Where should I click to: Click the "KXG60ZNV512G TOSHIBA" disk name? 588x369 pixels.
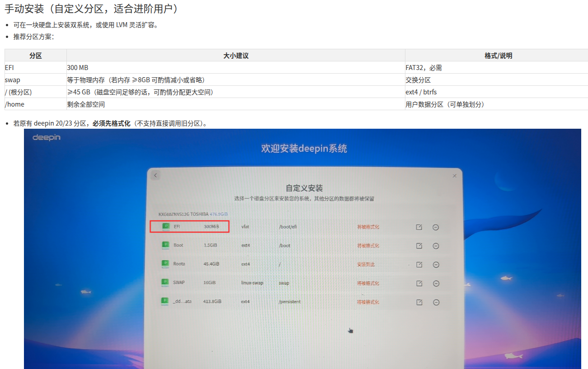[183, 214]
